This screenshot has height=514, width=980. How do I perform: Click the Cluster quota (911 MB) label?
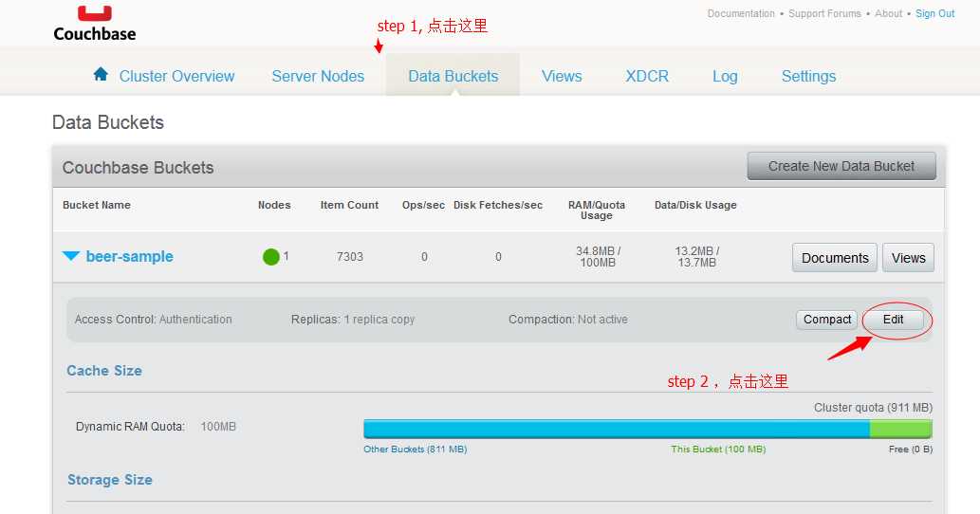click(x=873, y=408)
